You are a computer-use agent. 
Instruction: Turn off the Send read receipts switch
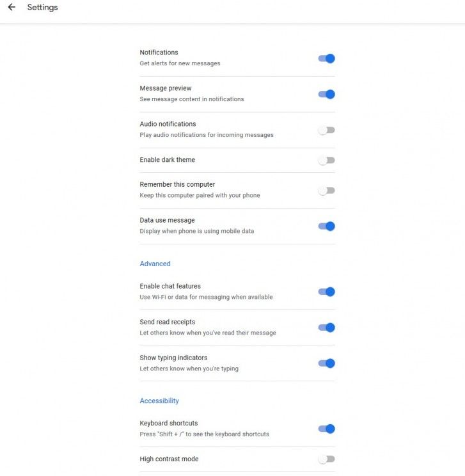326,328
